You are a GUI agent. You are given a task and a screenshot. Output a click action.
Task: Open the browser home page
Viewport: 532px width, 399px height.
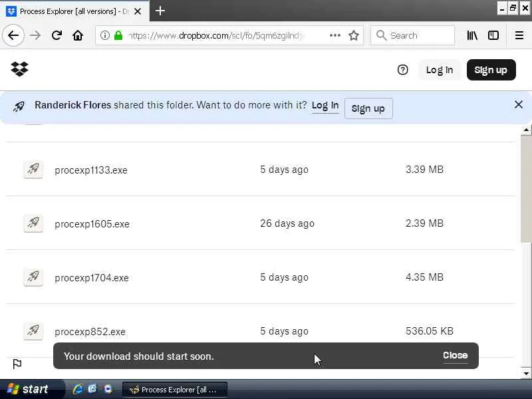[78, 35]
